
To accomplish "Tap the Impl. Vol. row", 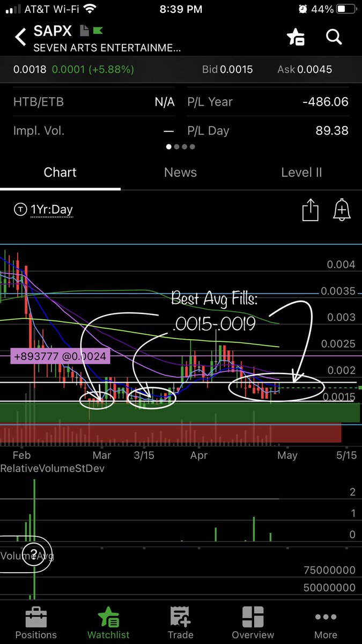I will tap(94, 130).
